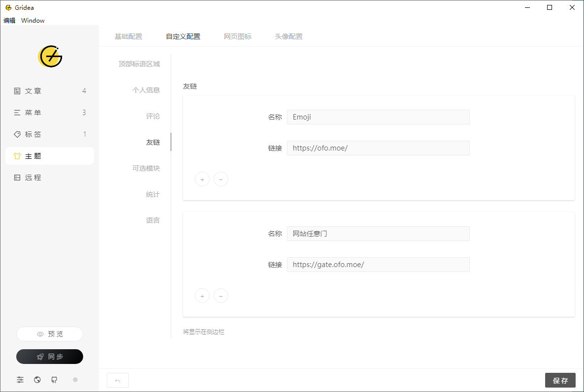Viewport: 584px width, 392px height.
Task: Remove the Emoji link entry
Action: (x=221, y=180)
